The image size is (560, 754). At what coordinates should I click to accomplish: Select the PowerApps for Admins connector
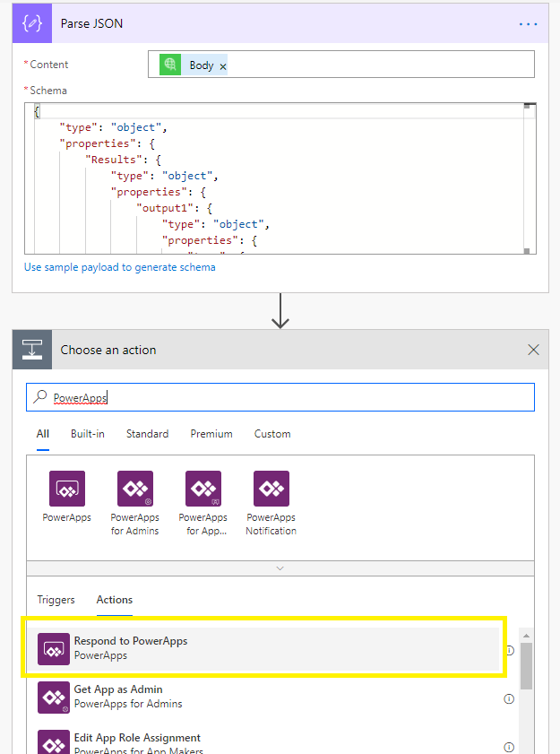[x=134, y=489]
